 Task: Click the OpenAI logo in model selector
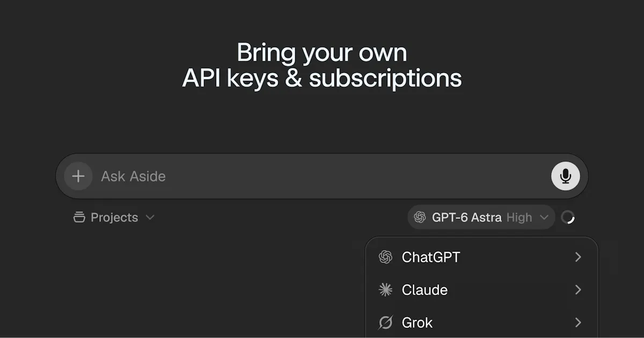click(420, 217)
